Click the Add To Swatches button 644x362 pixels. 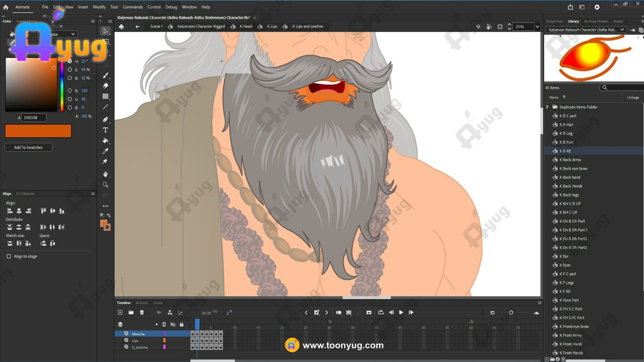tap(28, 147)
